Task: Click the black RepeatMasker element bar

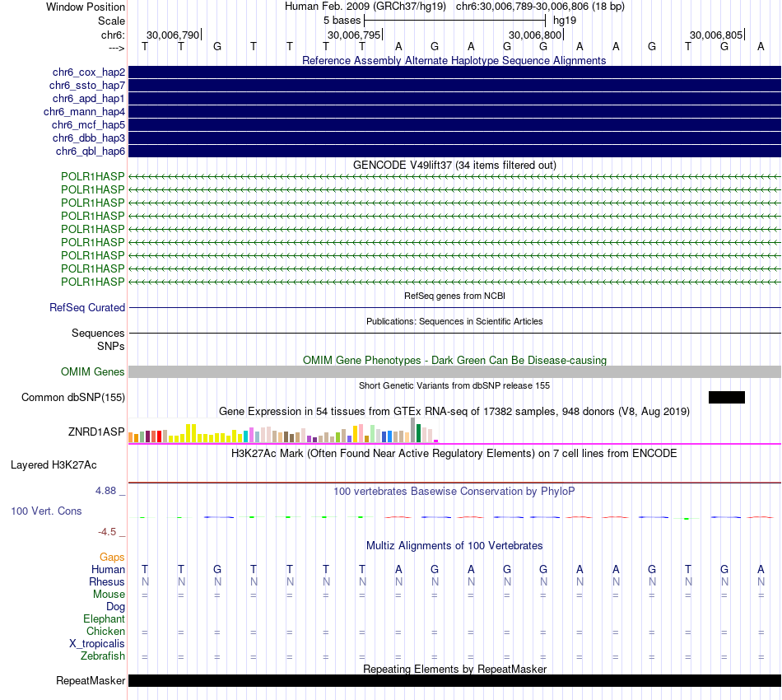Action: point(454,680)
